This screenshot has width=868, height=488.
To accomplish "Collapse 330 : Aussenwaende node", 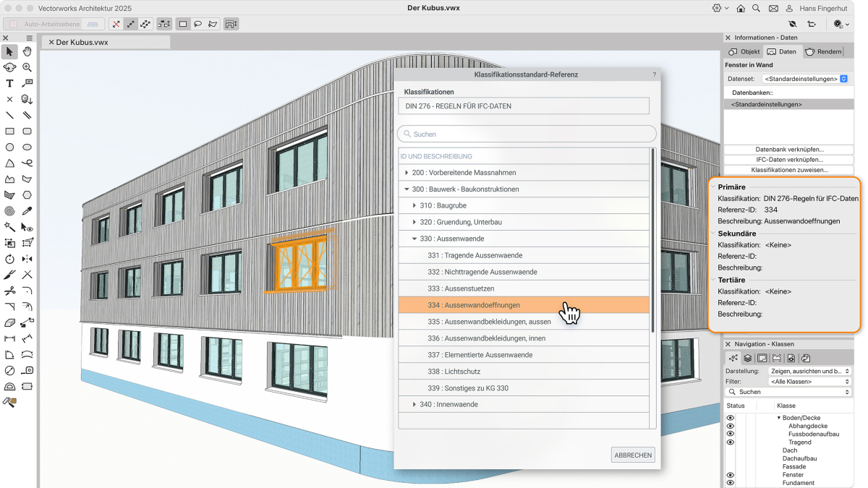I will click(x=414, y=239).
